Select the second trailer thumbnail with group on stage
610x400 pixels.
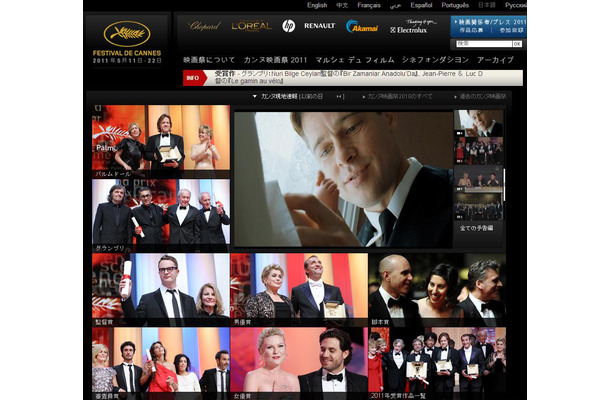(x=479, y=151)
